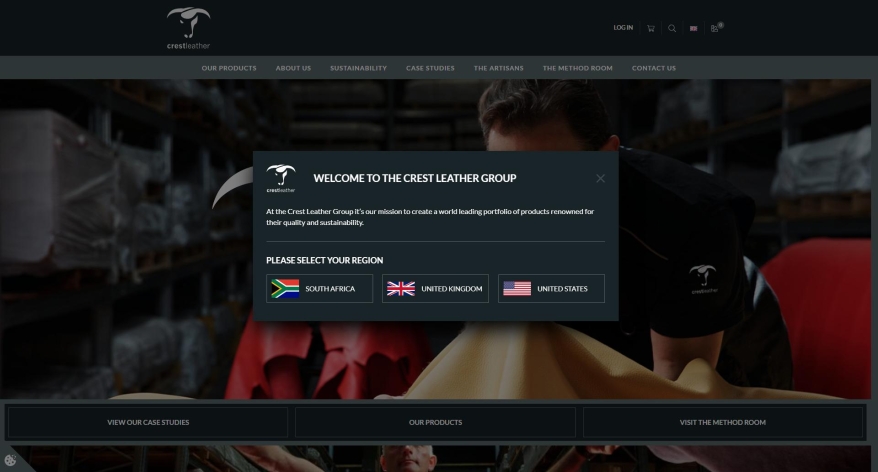The height and width of the screenshot is (472, 878).
Task: Select South Africa region
Action: [x=319, y=288]
